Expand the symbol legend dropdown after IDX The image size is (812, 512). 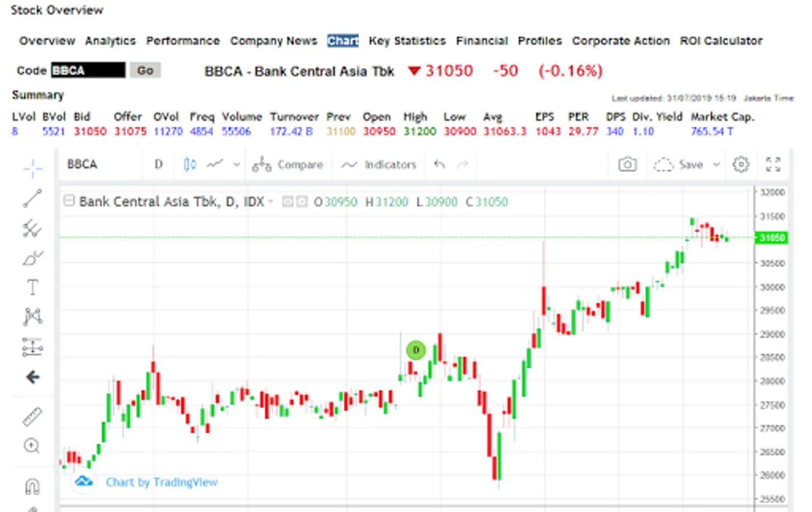coord(271,201)
